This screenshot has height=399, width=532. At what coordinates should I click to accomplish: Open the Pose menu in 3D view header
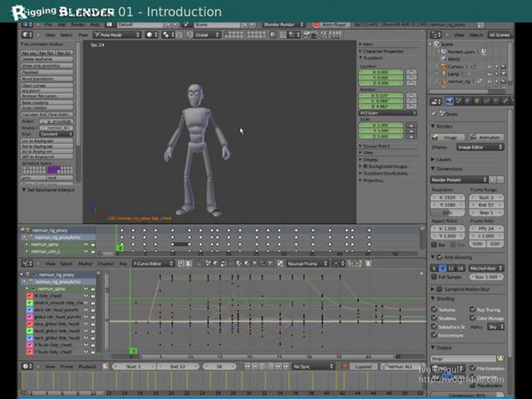(x=83, y=35)
